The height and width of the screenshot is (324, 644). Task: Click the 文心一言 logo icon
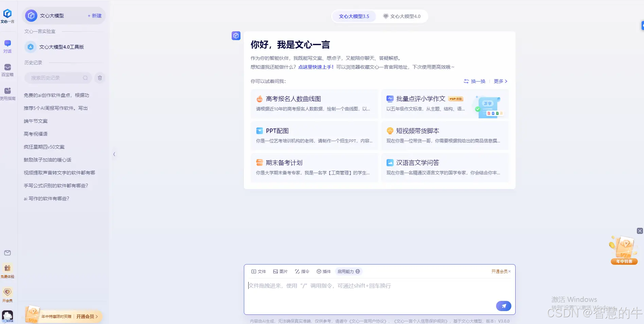(x=7, y=16)
